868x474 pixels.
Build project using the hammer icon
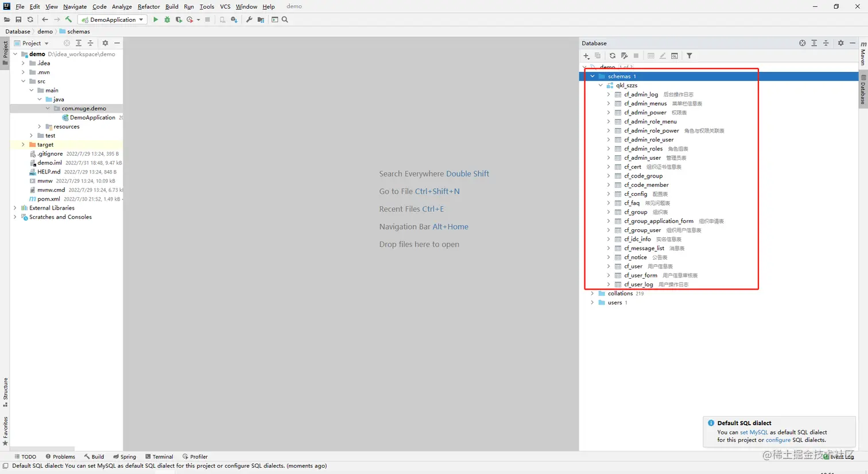pos(68,20)
